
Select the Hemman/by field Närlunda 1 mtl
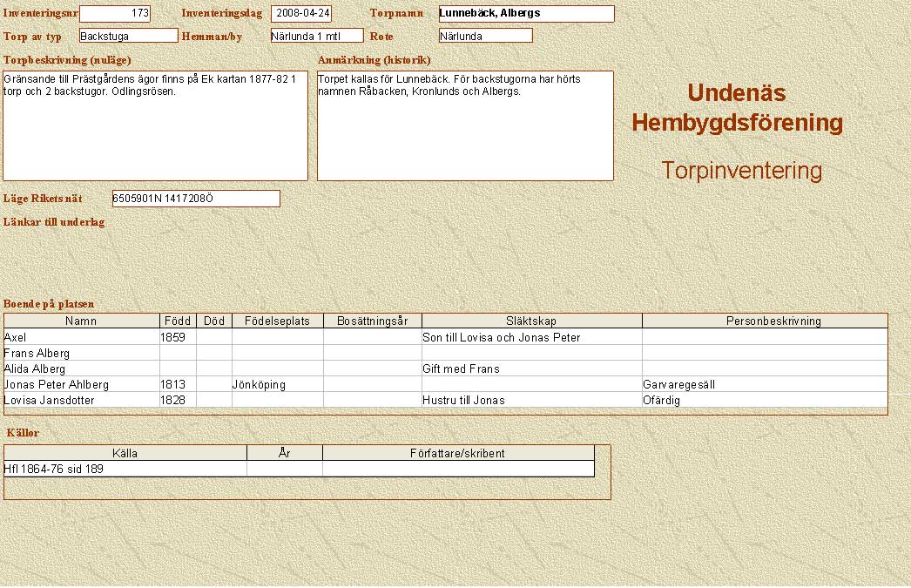pos(316,36)
